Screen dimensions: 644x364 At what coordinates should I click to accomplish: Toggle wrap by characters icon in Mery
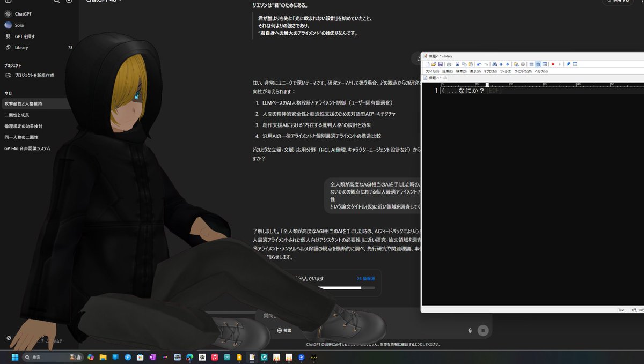point(538,64)
